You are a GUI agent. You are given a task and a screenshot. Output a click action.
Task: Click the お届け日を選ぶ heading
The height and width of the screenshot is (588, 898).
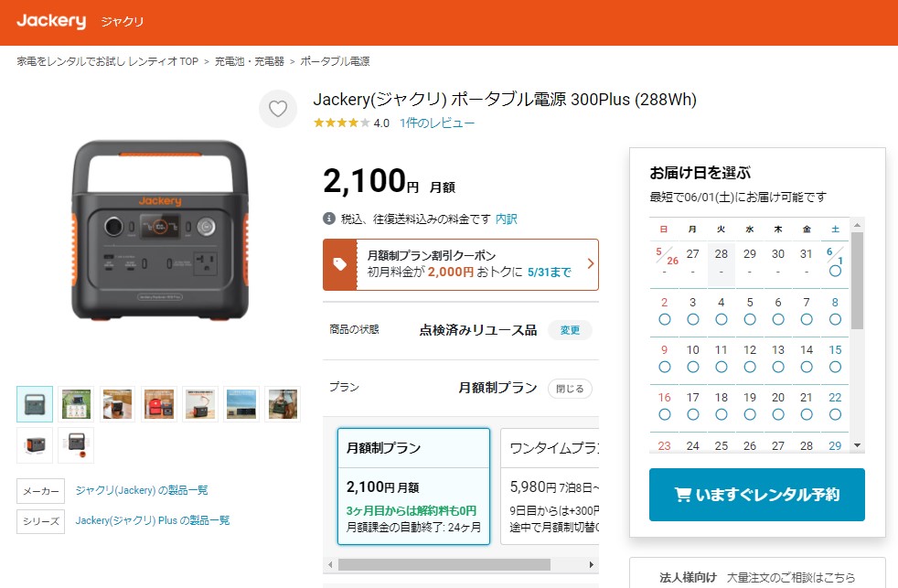pos(700,172)
